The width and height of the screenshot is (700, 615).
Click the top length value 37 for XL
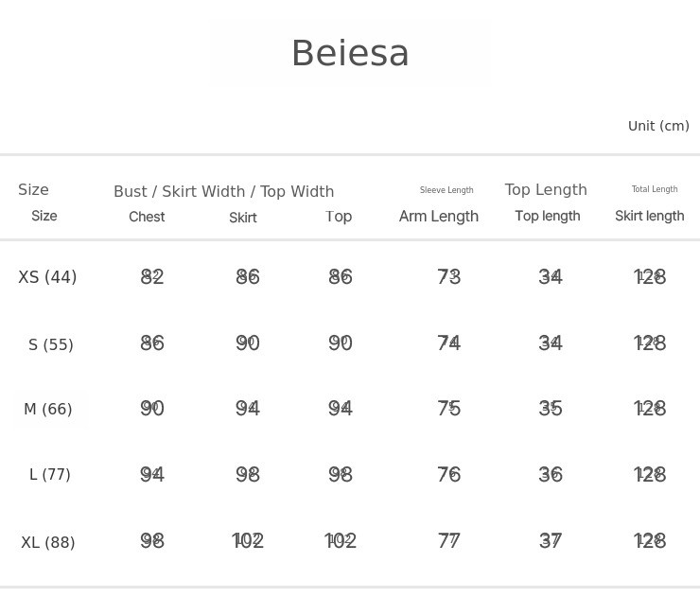click(551, 540)
